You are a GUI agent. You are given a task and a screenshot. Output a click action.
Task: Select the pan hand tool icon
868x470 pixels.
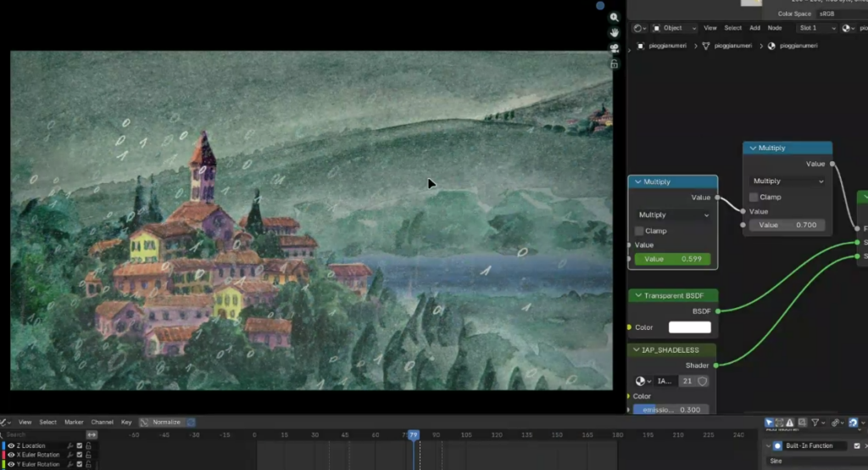[615, 32]
